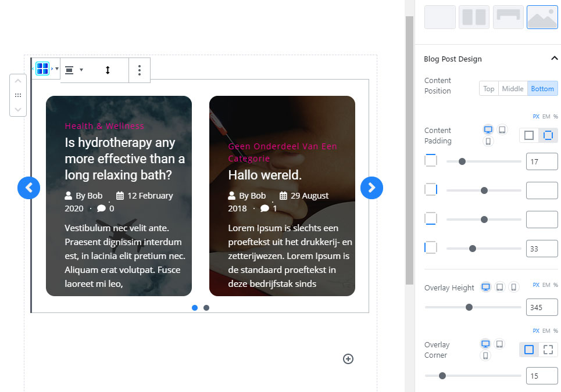Click the add block plus icon

[348, 359]
